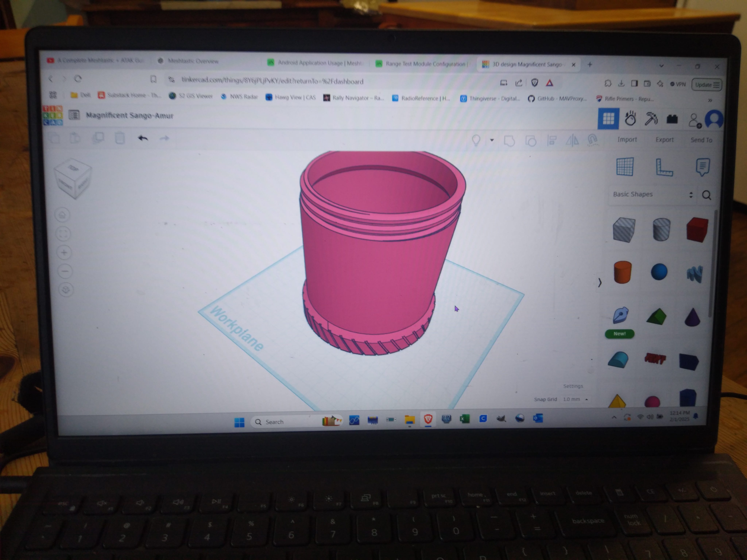Select the Box hole shape

(624, 230)
